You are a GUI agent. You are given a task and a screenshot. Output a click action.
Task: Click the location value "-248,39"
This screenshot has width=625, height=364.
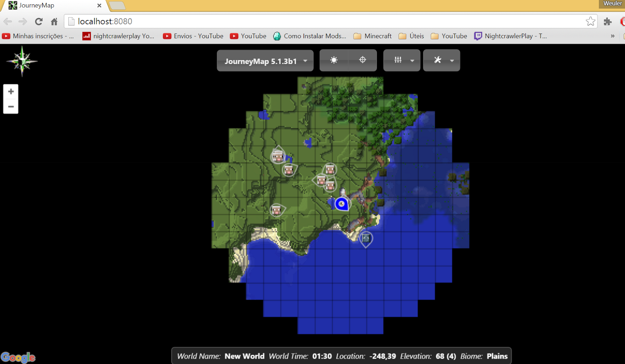coord(382,356)
